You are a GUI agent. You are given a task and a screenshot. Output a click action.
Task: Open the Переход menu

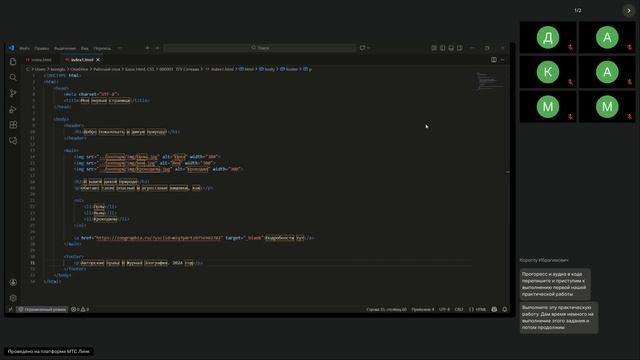pyautogui.click(x=102, y=48)
